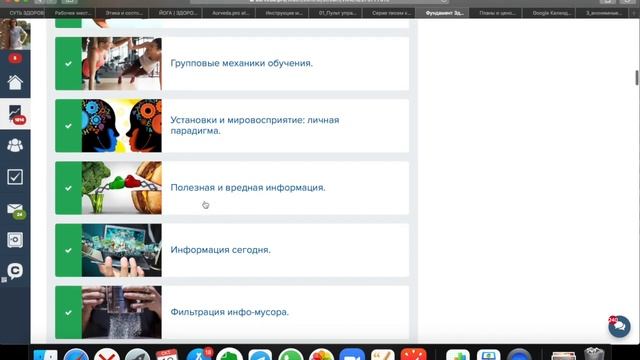Switch to the "Рабочее мест..." browser tab
This screenshot has height=360, width=640.
[72, 13]
